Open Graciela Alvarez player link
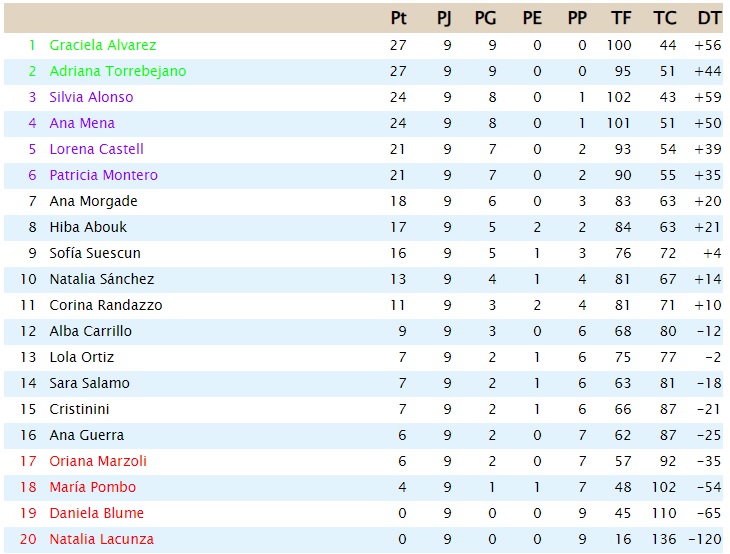The height and width of the screenshot is (554, 730). [x=103, y=45]
